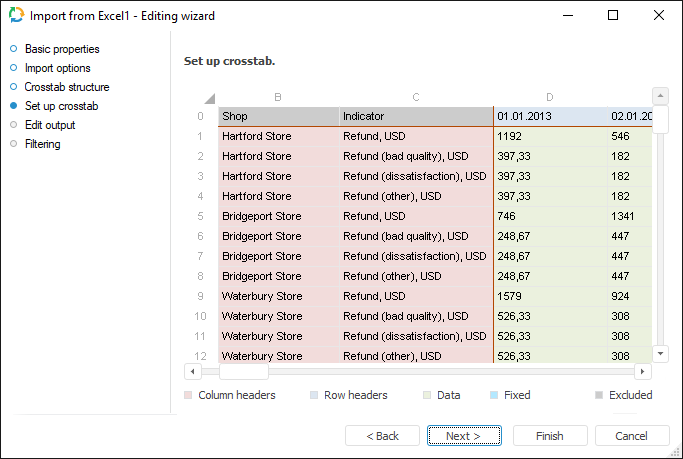Click the Excluded legend swatch

pos(600,396)
